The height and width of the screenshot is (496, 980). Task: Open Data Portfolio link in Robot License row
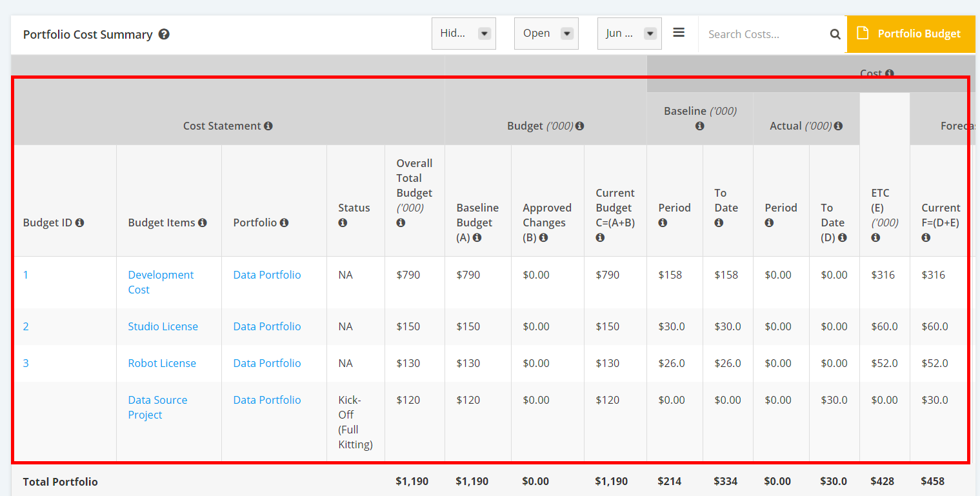[267, 363]
